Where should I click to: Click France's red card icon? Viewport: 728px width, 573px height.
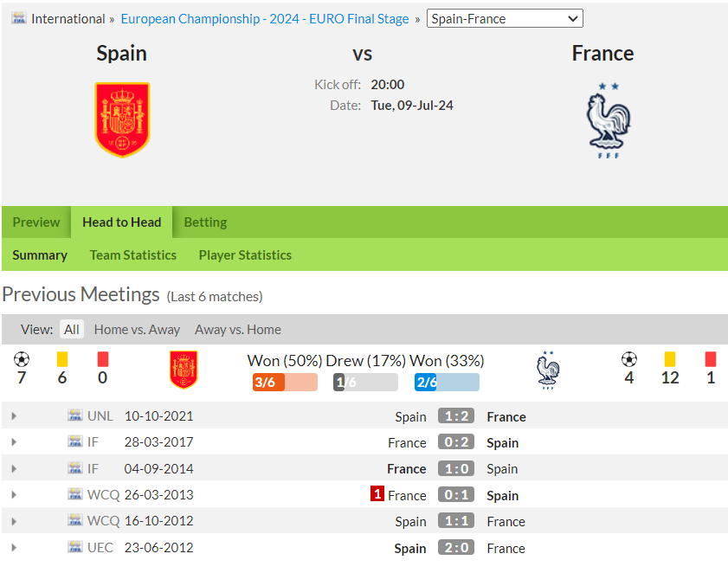[711, 359]
